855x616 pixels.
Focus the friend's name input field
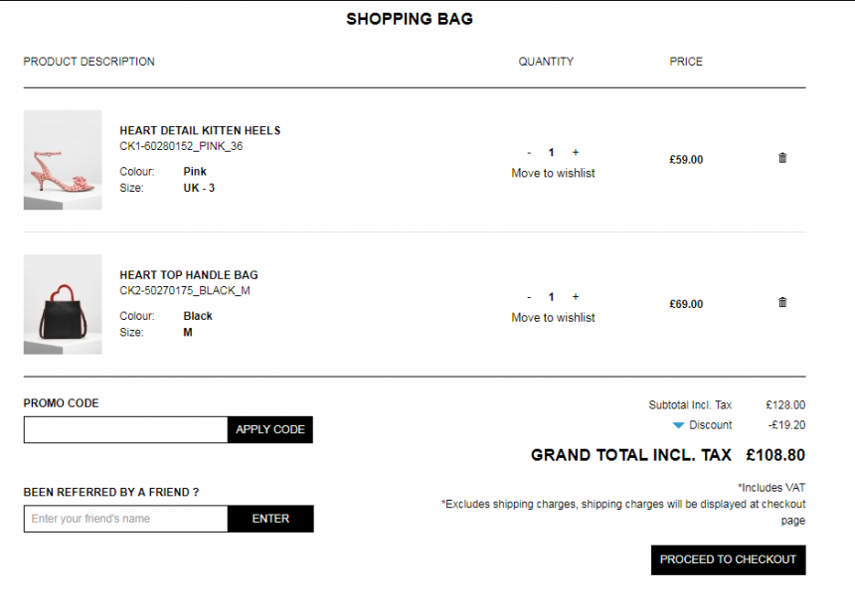pyautogui.click(x=125, y=519)
